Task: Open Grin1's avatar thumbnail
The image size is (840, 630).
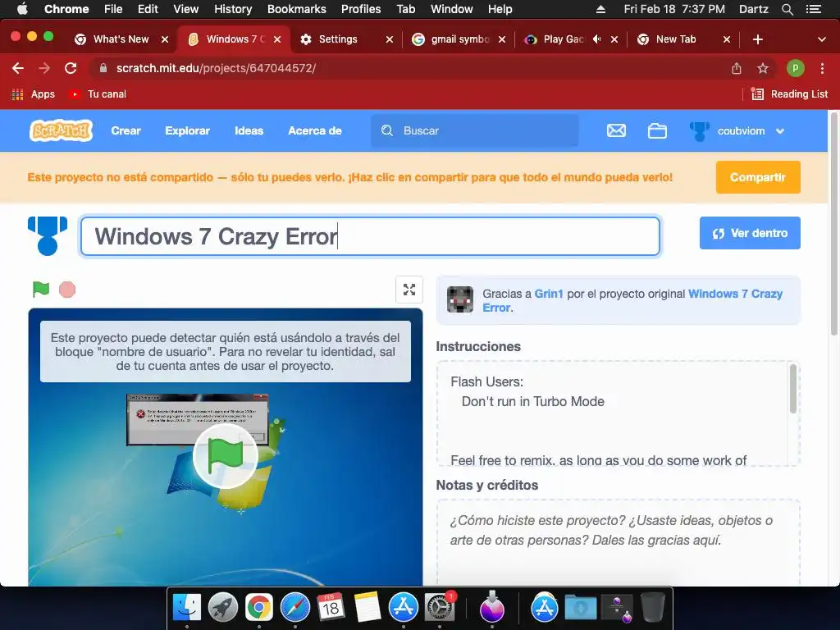Action: click(460, 299)
